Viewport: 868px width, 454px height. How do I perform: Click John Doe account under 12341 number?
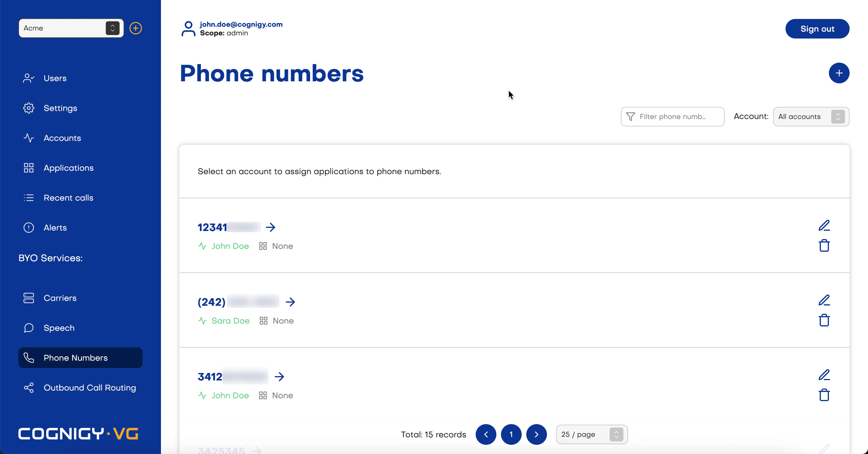(223, 246)
